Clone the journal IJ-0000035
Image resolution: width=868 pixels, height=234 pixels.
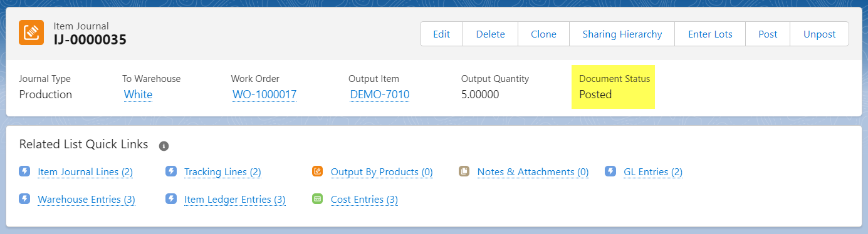click(543, 34)
